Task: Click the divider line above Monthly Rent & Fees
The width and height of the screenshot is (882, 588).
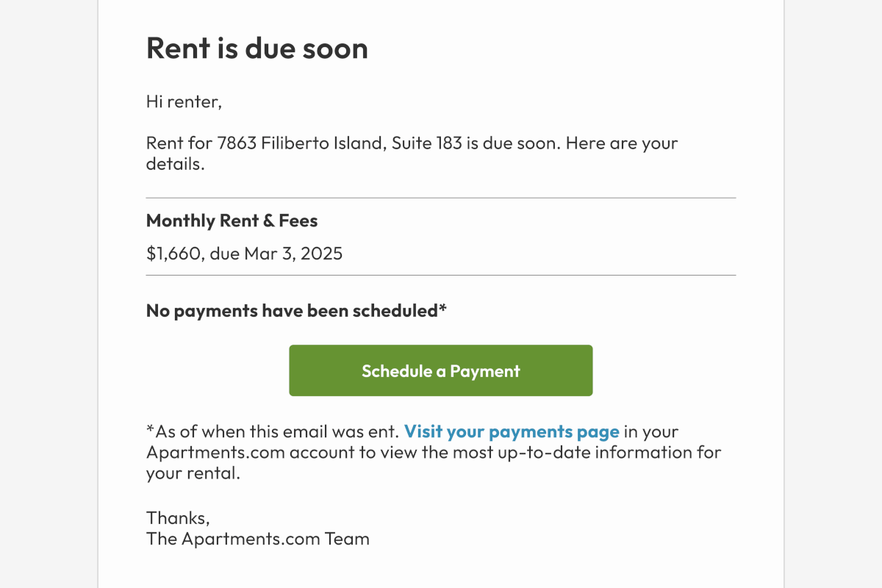Action: tap(441, 197)
